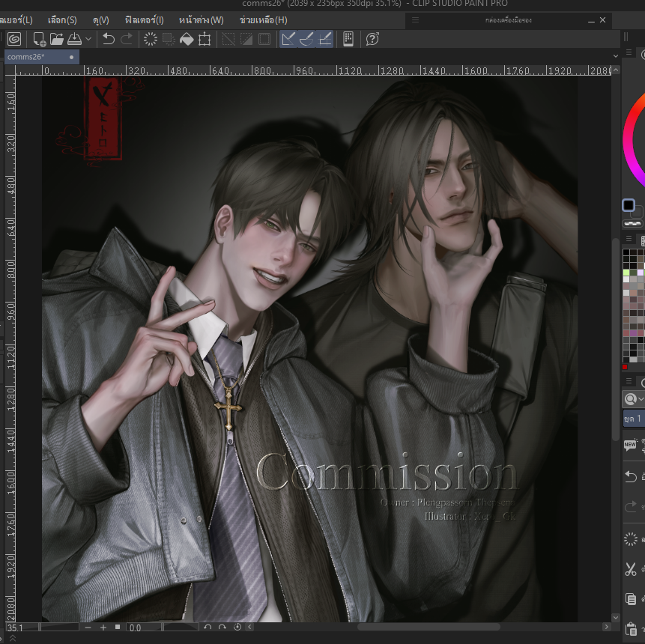The height and width of the screenshot is (644, 645).
Task: Clear selection contents sparkle icon
Action: (151, 39)
